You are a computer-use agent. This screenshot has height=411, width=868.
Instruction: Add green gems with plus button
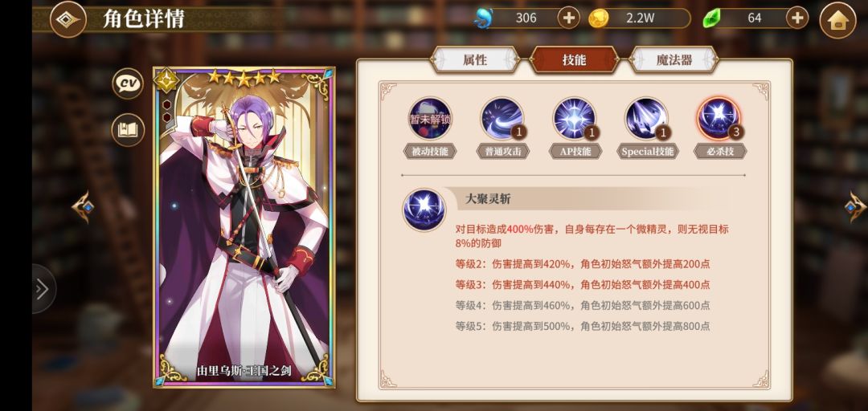(x=796, y=18)
